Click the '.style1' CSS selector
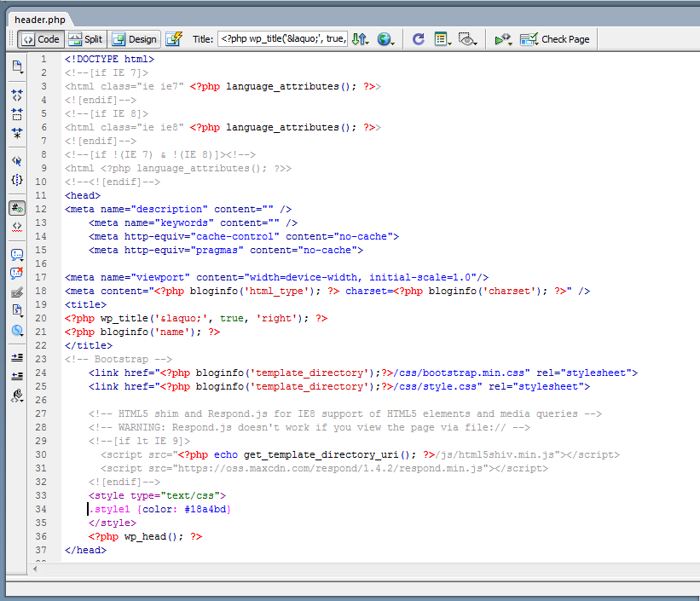700x601 pixels. click(x=109, y=510)
